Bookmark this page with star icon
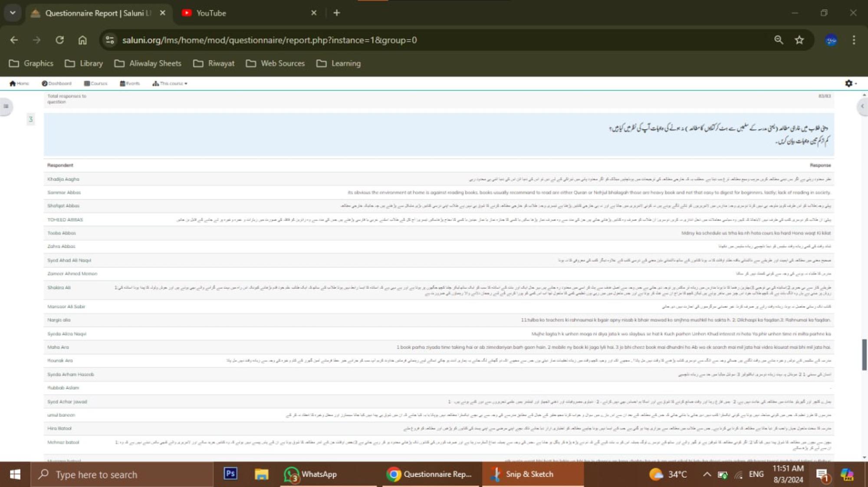Image resolution: width=868 pixels, height=487 pixels. (x=799, y=40)
